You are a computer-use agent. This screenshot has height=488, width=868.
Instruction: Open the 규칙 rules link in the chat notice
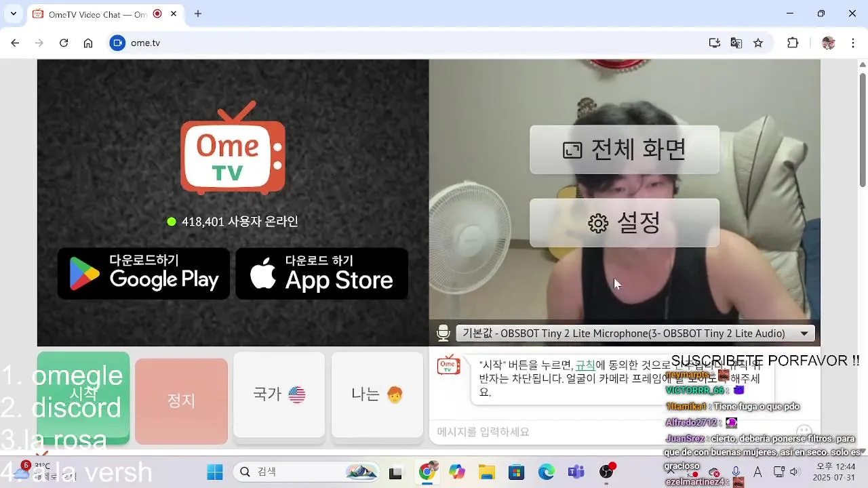pyautogui.click(x=585, y=365)
